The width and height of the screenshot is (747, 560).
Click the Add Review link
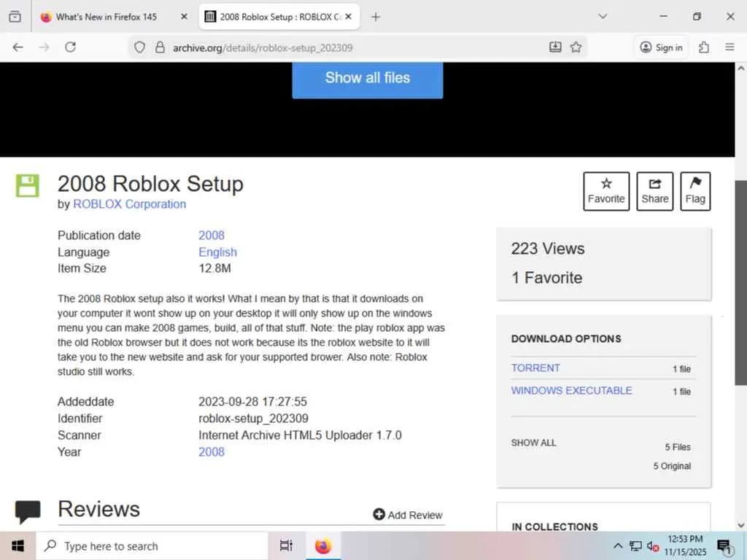coord(408,515)
